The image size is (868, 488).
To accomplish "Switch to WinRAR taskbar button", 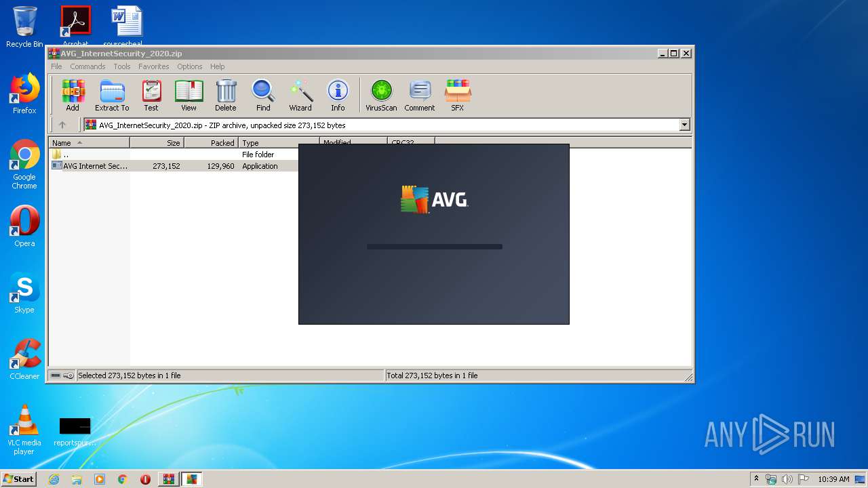I will pyautogui.click(x=168, y=479).
